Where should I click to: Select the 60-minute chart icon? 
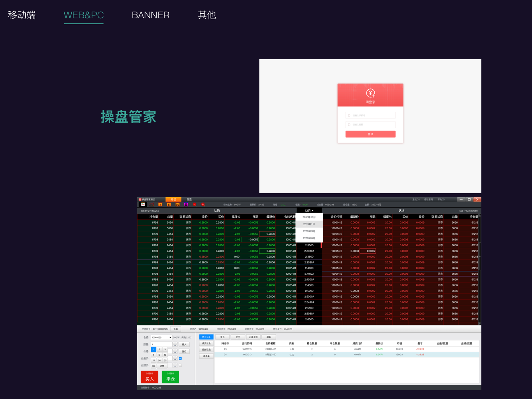point(177,204)
